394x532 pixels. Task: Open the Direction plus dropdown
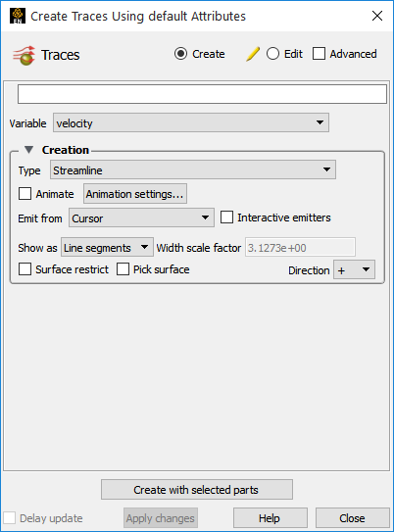(x=354, y=269)
